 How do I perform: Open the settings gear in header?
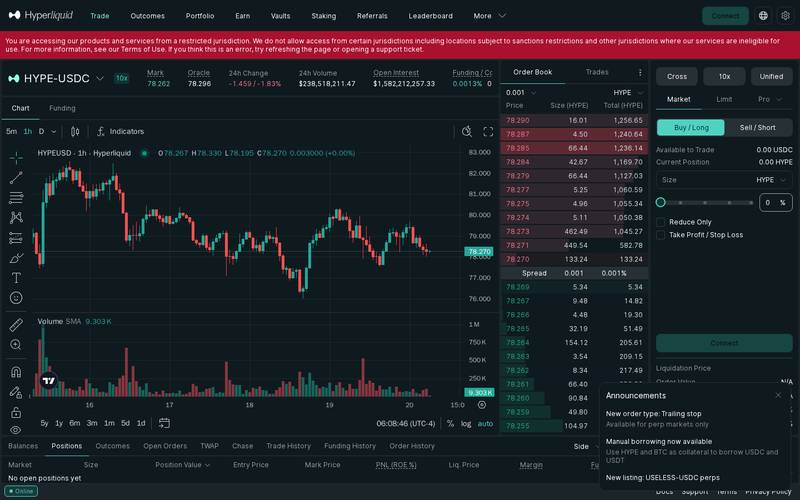(786, 16)
